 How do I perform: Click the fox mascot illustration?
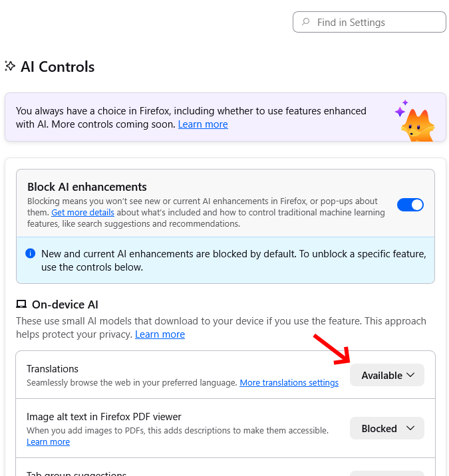point(417,125)
